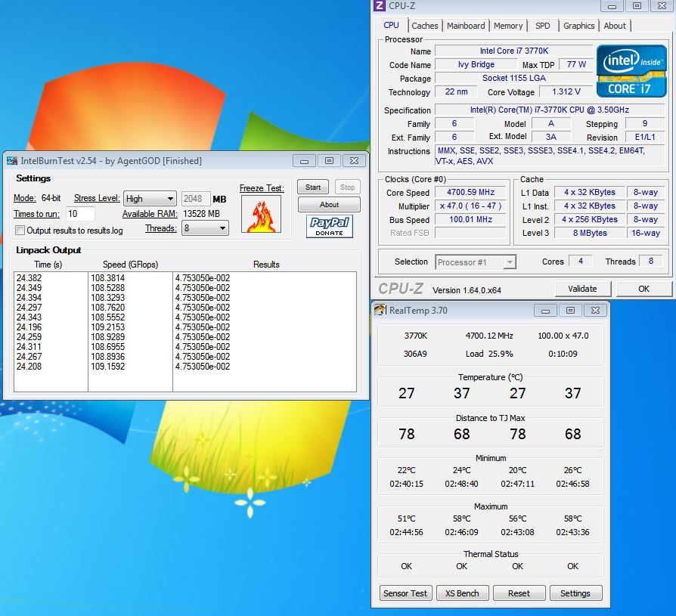Open the Threads dropdown in IntelBurnTest
Viewport: 676px width, 616px height.
click(205, 228)
